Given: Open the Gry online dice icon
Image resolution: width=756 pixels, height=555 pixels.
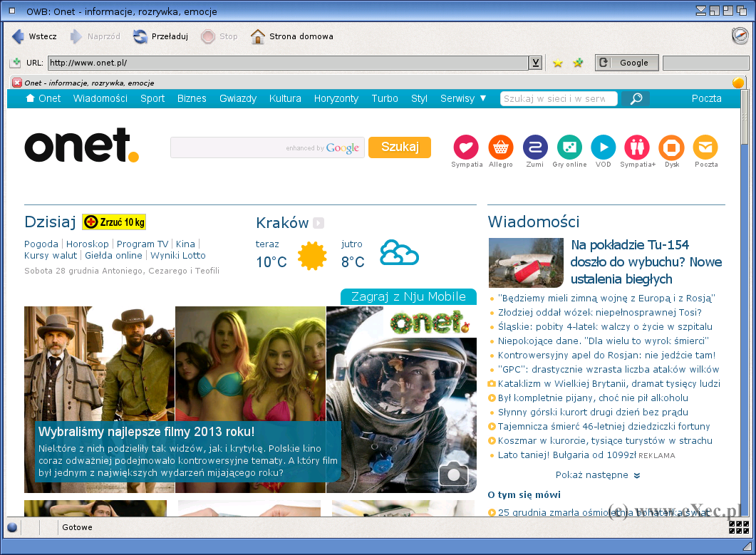Looking at the screenshot, I should click(569, 147).
